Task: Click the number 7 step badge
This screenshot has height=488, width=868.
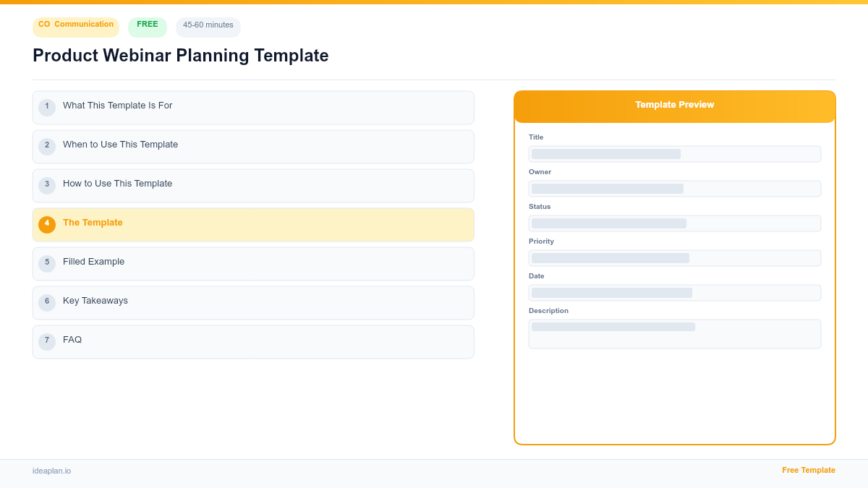Action: 47,342
